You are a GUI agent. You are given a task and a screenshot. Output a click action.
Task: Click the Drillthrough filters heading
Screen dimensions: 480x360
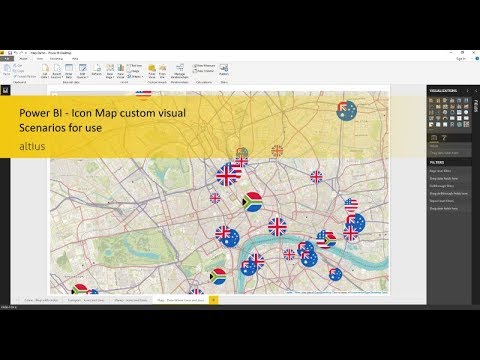(441, 186)
